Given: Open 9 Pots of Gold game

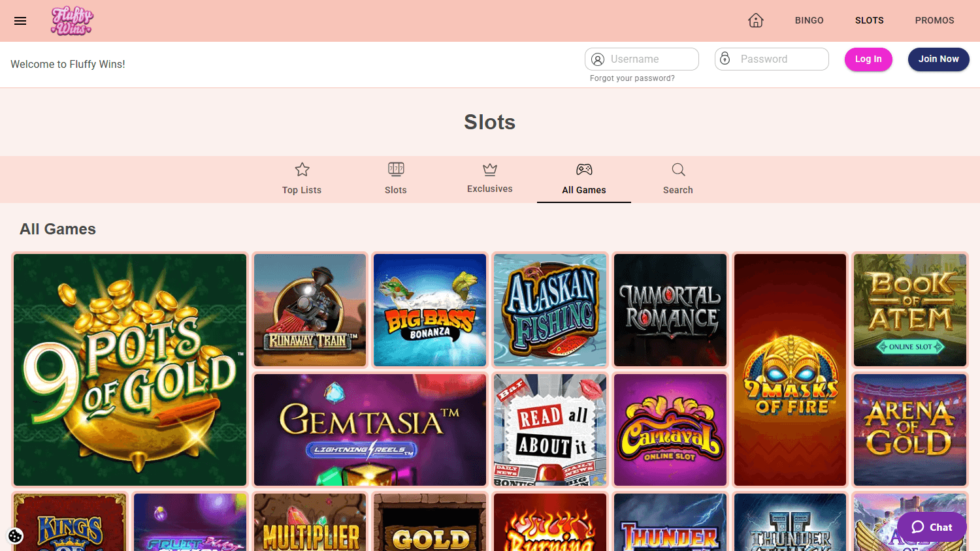Looking at the screenshot, I should (130, 370).
